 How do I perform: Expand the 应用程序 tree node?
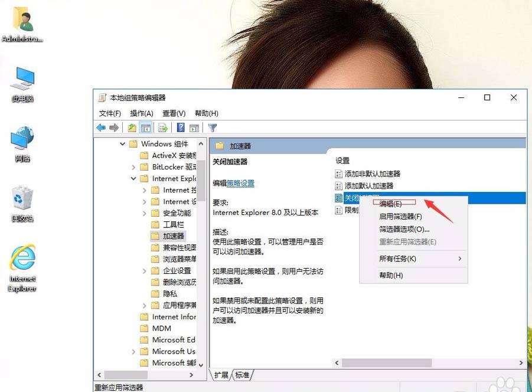coord(144,306)
